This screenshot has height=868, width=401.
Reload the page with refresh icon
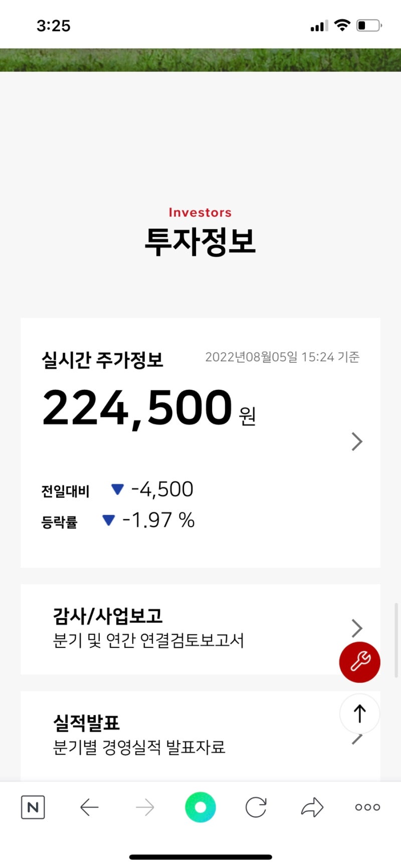point(256,807)
